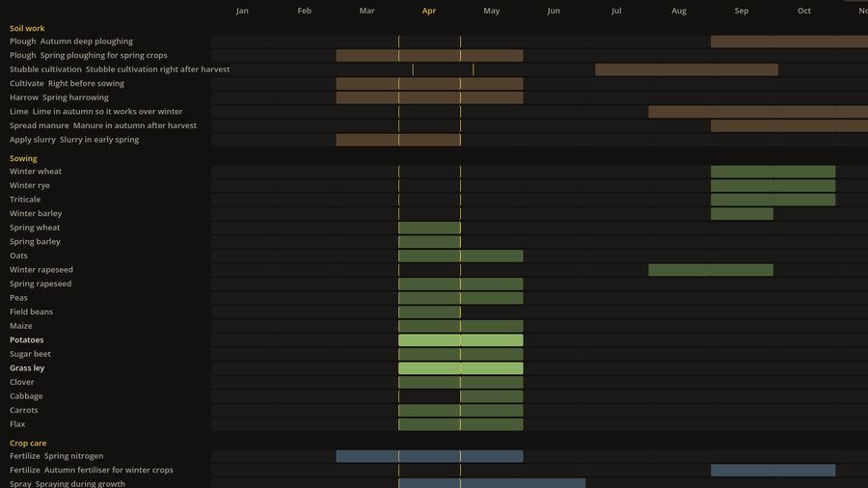The height and width of the screenshot is (488, 868).
Task: Select Spray Spraying during growth row
Action: 67,483
